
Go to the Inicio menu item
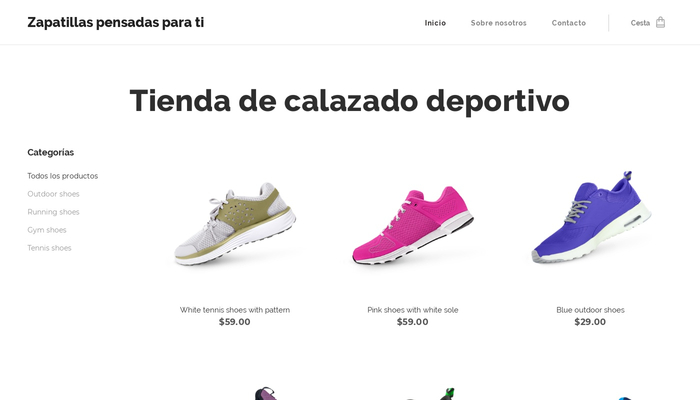(x=435, y=23)
